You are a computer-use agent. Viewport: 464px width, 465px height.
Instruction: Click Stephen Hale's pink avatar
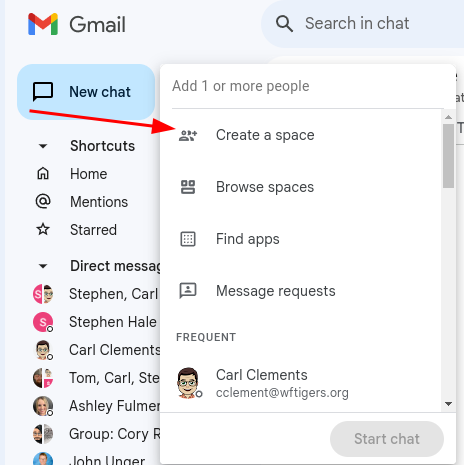pyautogui.click(x=43, y=322)
